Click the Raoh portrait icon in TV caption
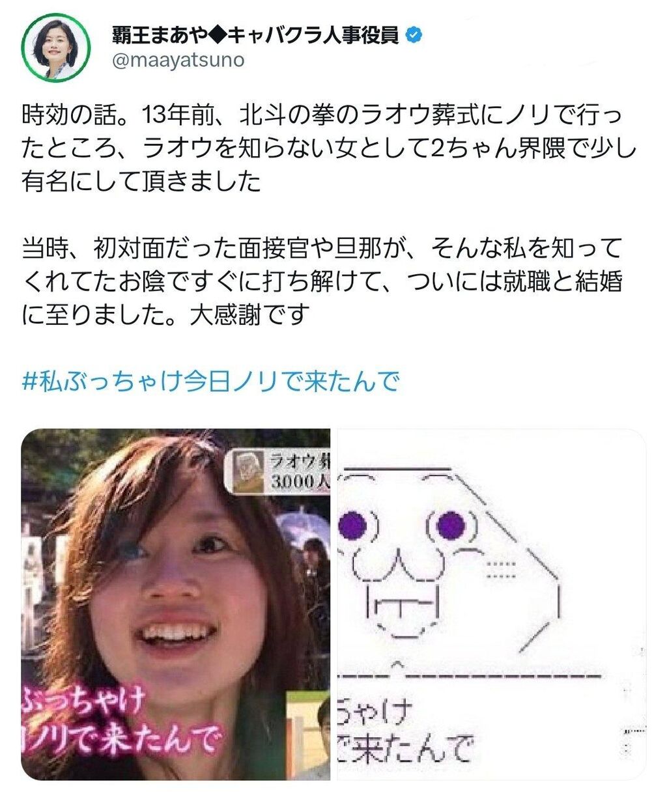The image size is (667, 812). (249, 471)
